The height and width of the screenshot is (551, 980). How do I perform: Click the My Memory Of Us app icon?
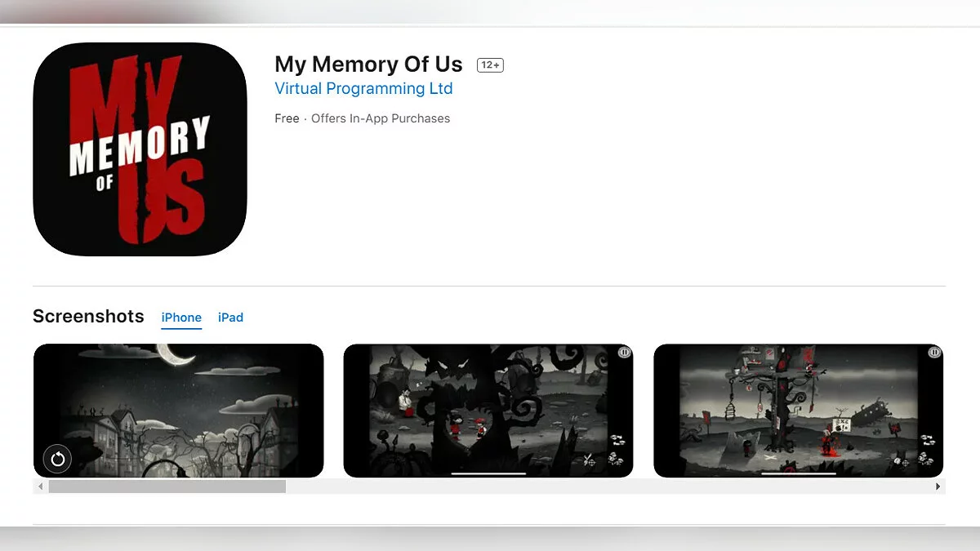click(x=140, y=149)
